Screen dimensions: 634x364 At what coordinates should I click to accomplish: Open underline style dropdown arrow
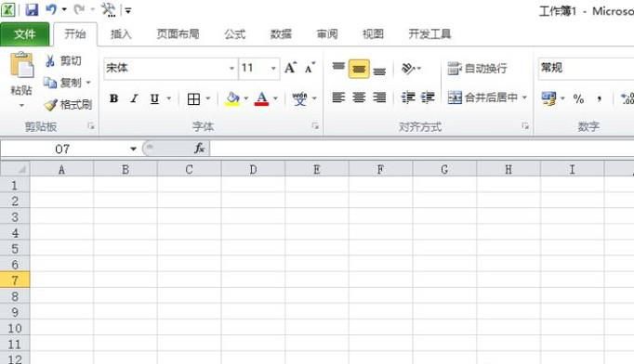169,98
